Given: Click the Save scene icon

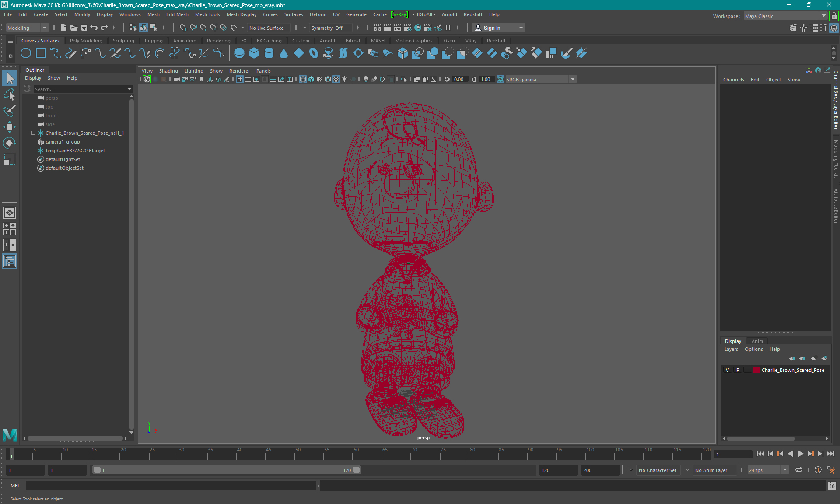Looking at the screenshot, I should click(84, 28).
